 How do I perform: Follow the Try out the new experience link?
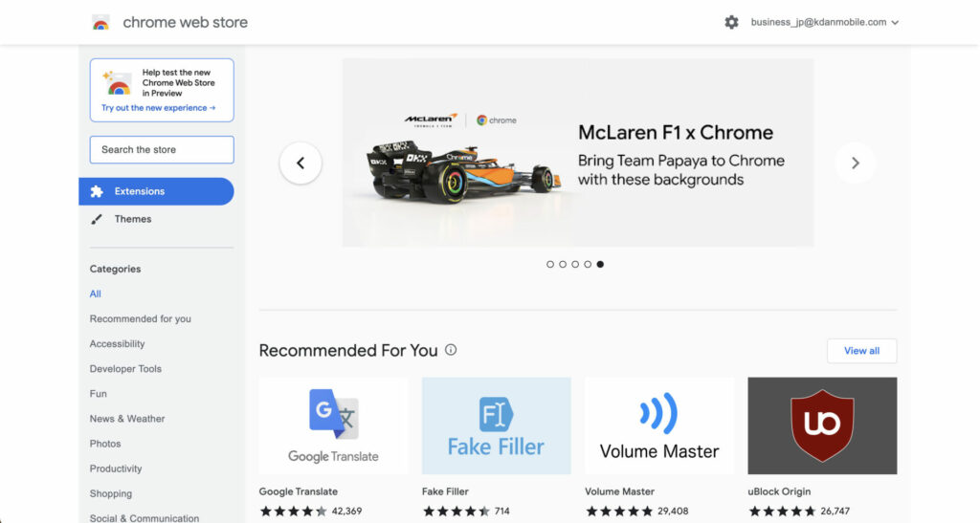[x=158, y=108]
